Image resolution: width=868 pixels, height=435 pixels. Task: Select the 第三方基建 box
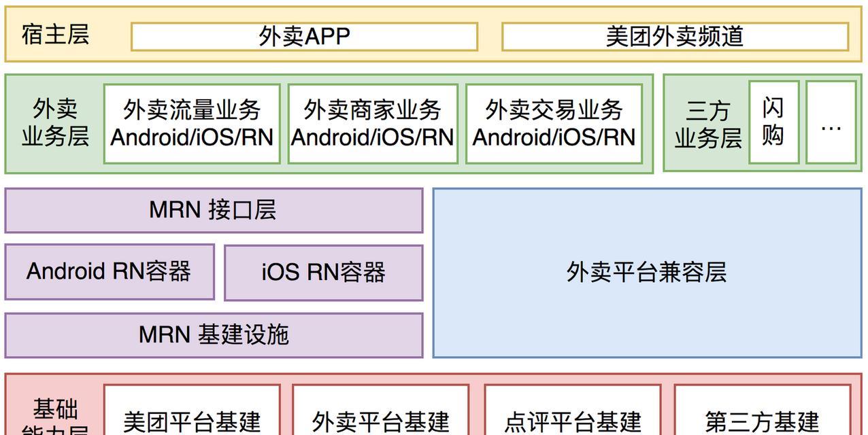pos(762,410)
